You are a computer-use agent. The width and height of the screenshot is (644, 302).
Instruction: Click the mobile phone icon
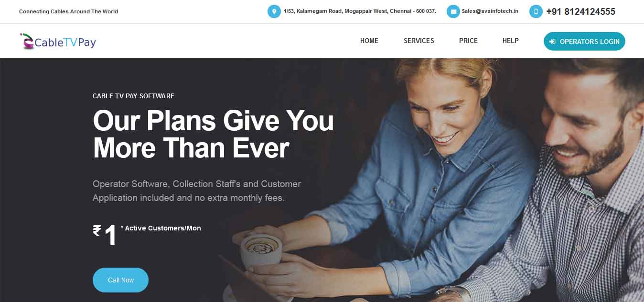coord(536,11)
